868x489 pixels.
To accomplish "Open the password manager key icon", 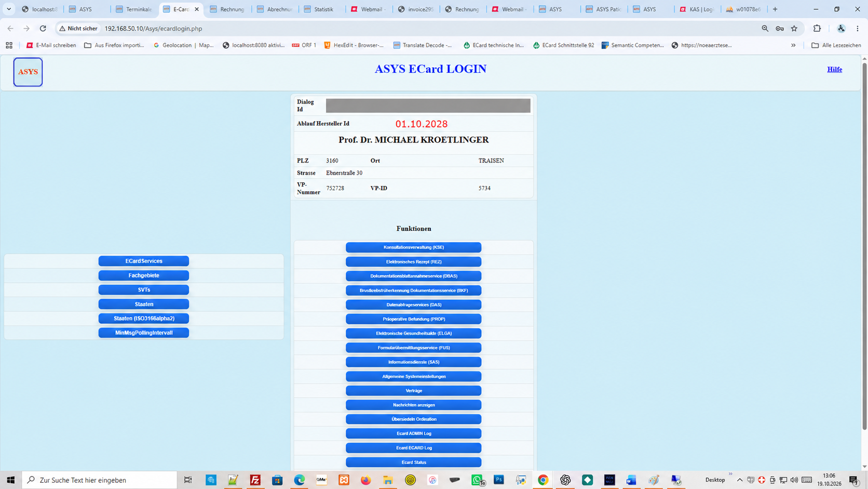I will point(780,29).
